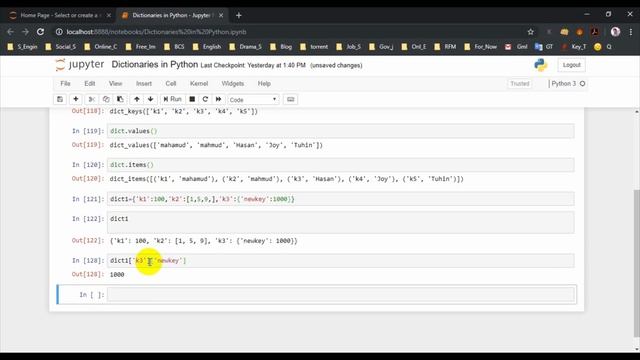Click the Python 3 kernel idle circle

coord(582,84)
